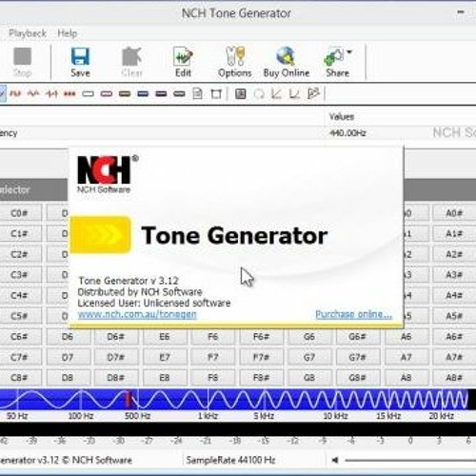This screenshot has height=476, width=476.
Task: Click the red frequency marker on waveform bar
Action: [x=129, y=399]
